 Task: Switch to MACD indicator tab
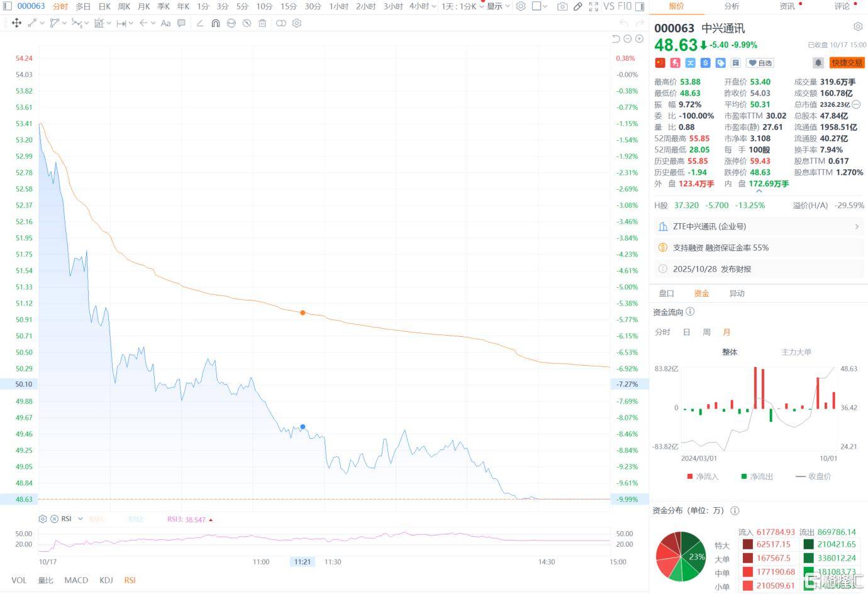pyautogui.click(x=76, y=580)
